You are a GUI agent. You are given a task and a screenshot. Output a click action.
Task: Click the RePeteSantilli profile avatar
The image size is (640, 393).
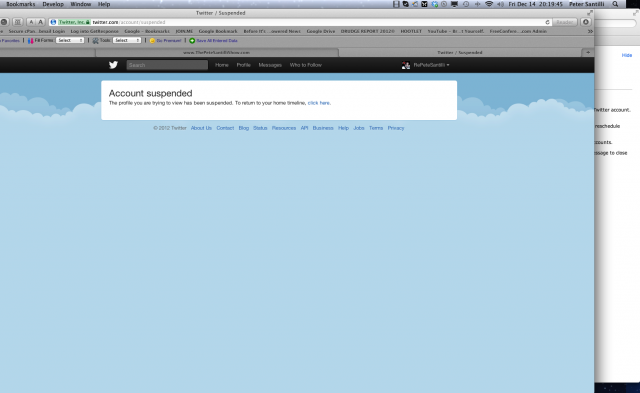pyautogui.click(x=406, y=65)
